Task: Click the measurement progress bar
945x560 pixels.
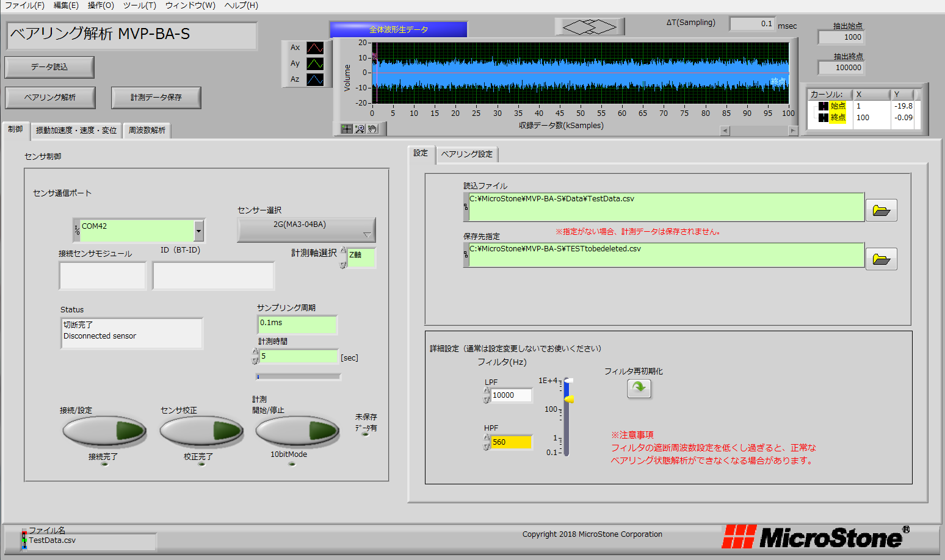Action: 298,376
